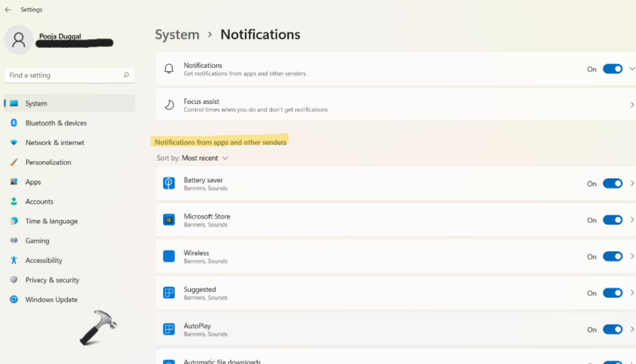This screenshot has height=364, width=636.
Task: Go back to System breadcrumb
Action: tap(177, 35)
